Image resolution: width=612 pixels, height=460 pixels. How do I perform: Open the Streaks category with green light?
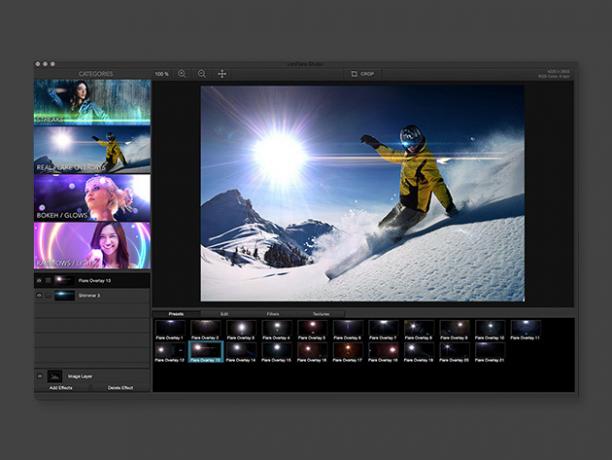pyautogui.click(x=92, y=102)
